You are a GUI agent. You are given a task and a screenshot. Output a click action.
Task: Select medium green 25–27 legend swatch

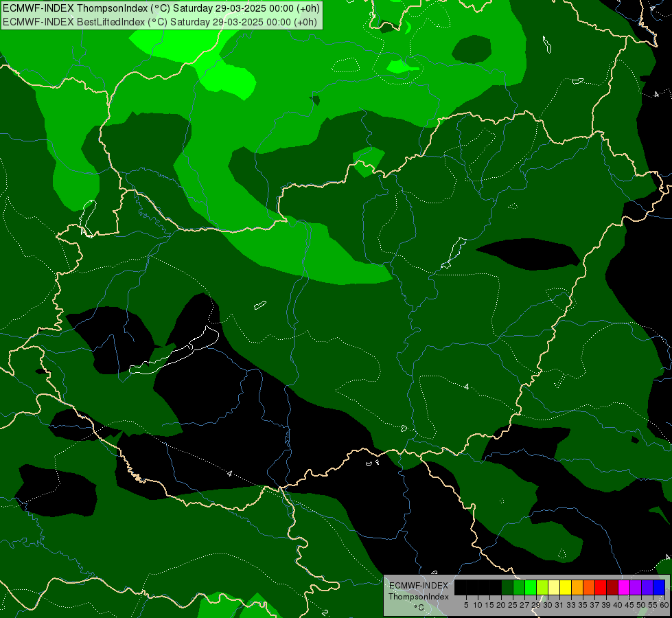[519, 587]
